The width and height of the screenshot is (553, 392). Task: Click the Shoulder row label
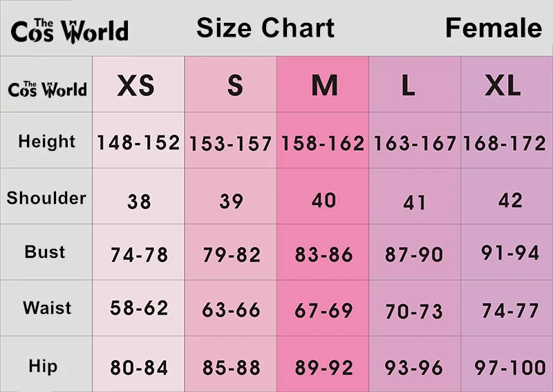(x=46, y=198)
